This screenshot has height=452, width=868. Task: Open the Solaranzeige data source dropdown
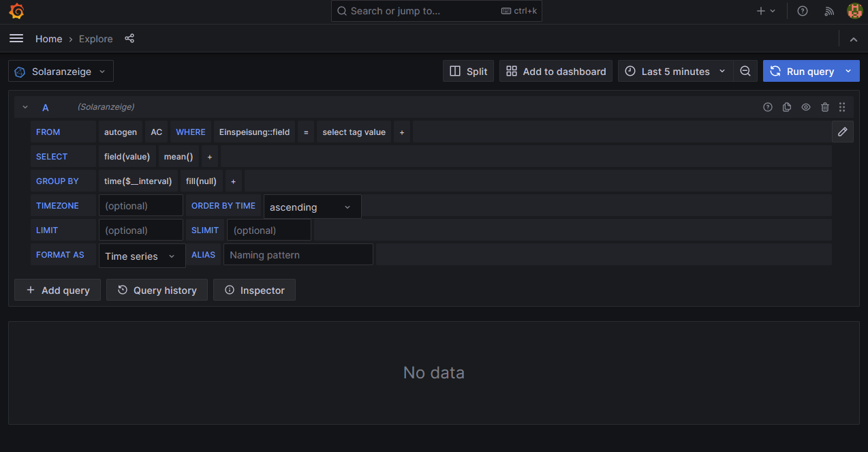coord(61,72)
